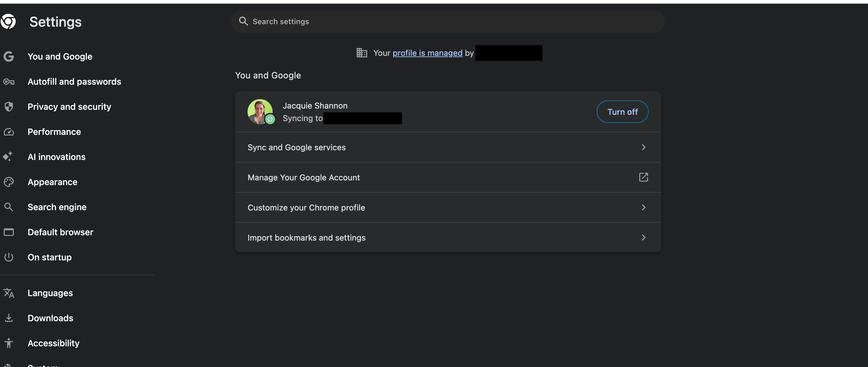
Task: Click the person icon for Accessibility
Action: point(9,343)
